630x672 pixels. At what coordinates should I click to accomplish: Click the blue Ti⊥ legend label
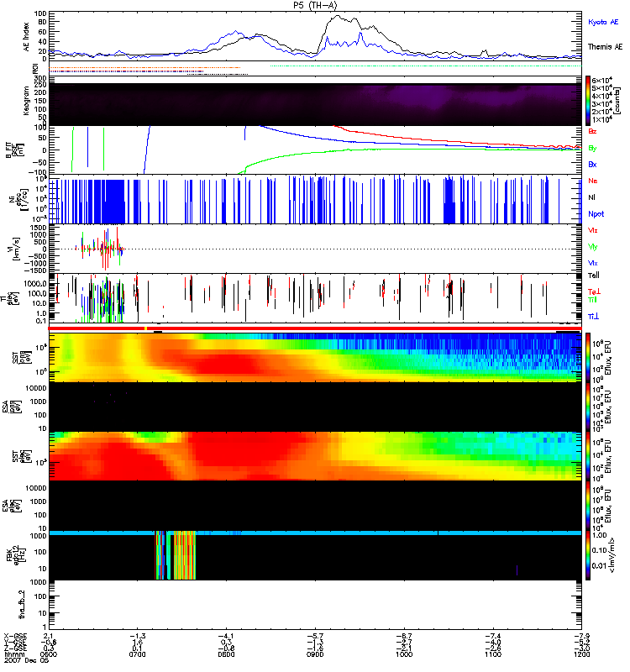(x=593, y=317)
